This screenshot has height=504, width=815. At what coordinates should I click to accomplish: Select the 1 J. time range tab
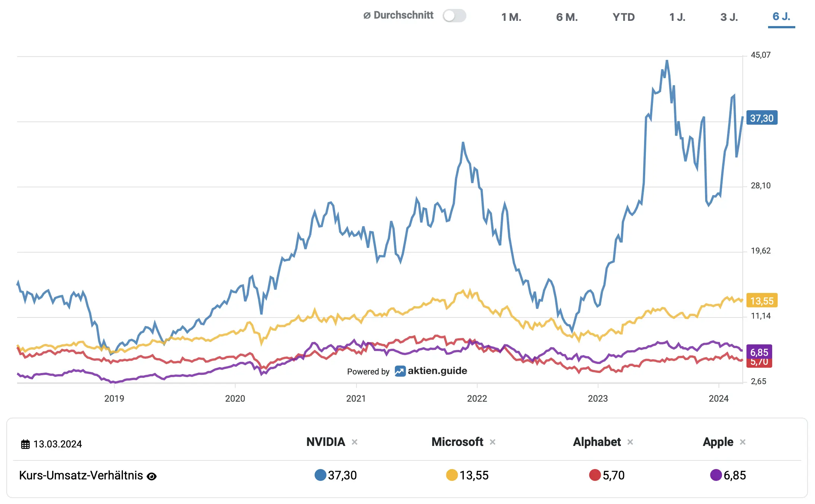click(677, 17)
